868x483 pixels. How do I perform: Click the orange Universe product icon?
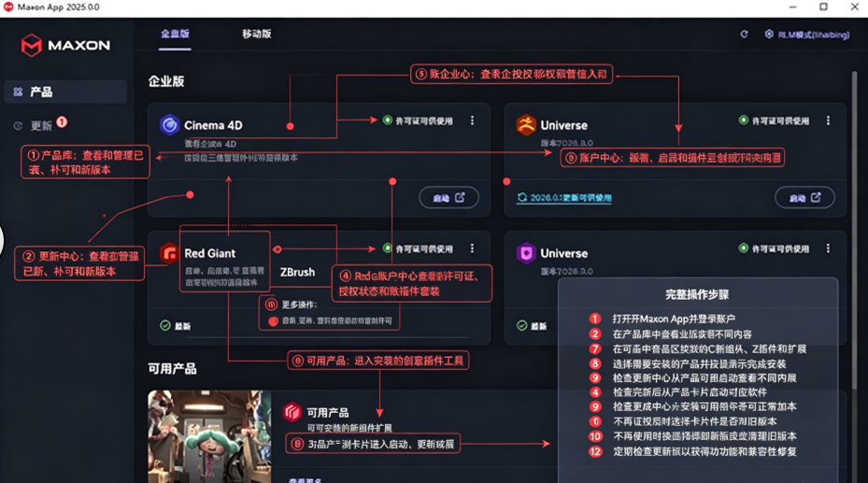pyautogui.click(x=526, y=125)
